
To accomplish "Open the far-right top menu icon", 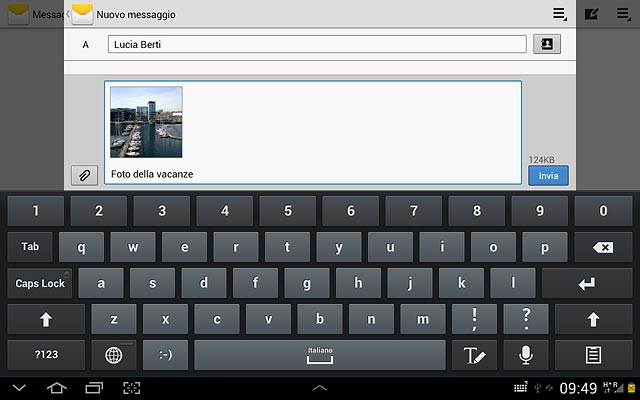I will (624, 14).
